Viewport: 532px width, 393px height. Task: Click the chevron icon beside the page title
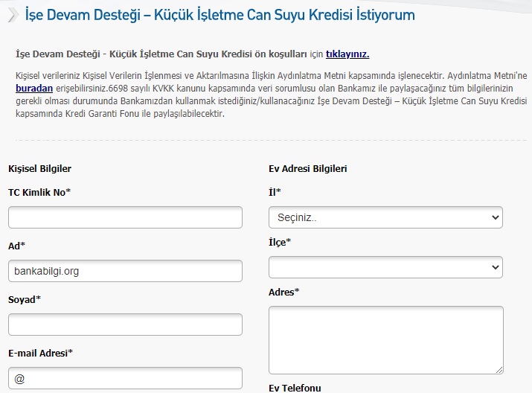tap(13, 15)
